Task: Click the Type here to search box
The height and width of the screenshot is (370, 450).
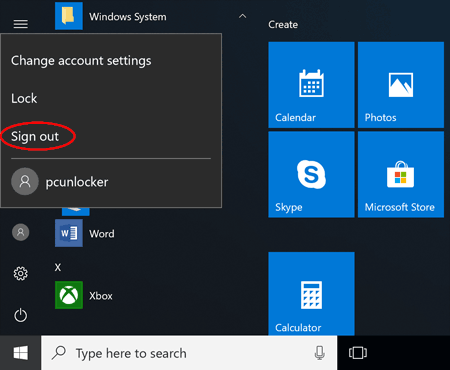Action: (x=189, y=353)
